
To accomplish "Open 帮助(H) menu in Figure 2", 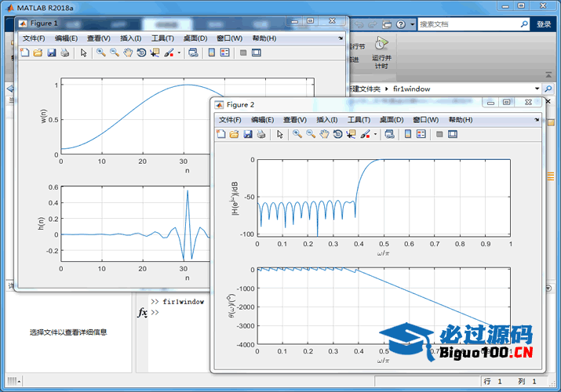I will click(461, 120).
